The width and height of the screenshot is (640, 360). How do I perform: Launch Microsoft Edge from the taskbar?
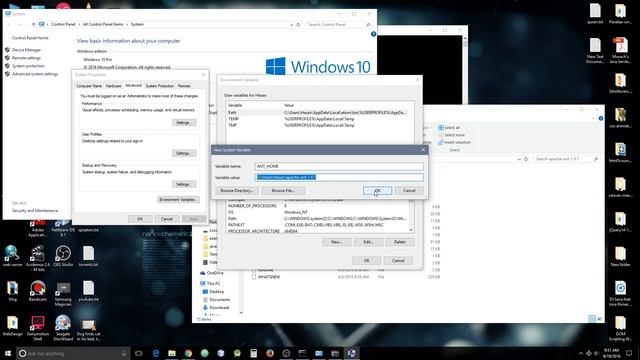point(156,353)
